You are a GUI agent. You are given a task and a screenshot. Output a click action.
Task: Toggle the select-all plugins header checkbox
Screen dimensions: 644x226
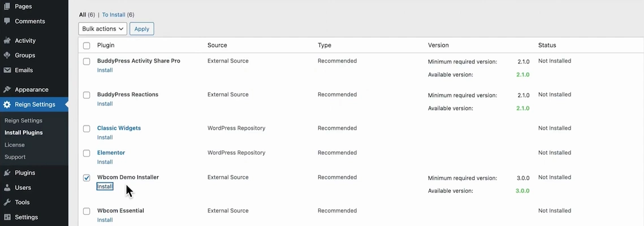pyautogui.click(x=87, y=46)
